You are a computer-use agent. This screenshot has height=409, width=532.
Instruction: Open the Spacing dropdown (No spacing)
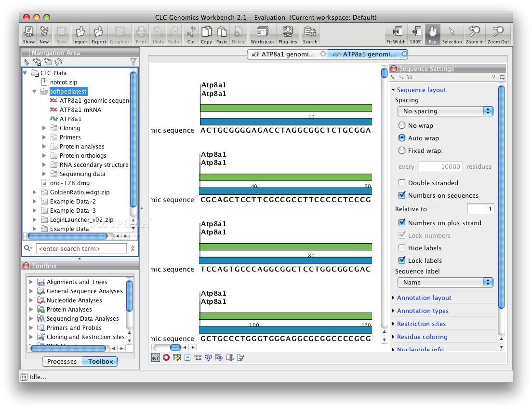point(445,111)
